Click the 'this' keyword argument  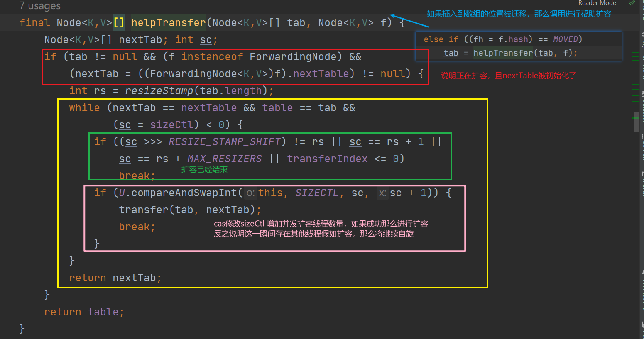click(x=270, y=193)
